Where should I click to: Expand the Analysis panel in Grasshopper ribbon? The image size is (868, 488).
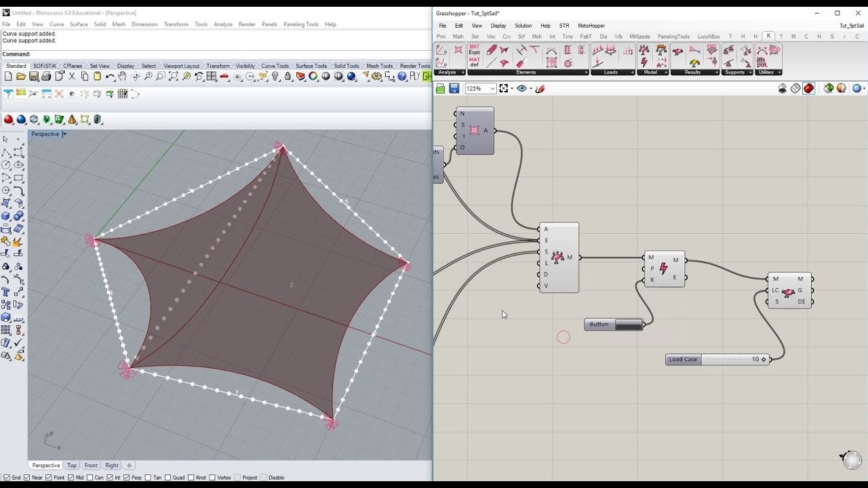(463, 72)
